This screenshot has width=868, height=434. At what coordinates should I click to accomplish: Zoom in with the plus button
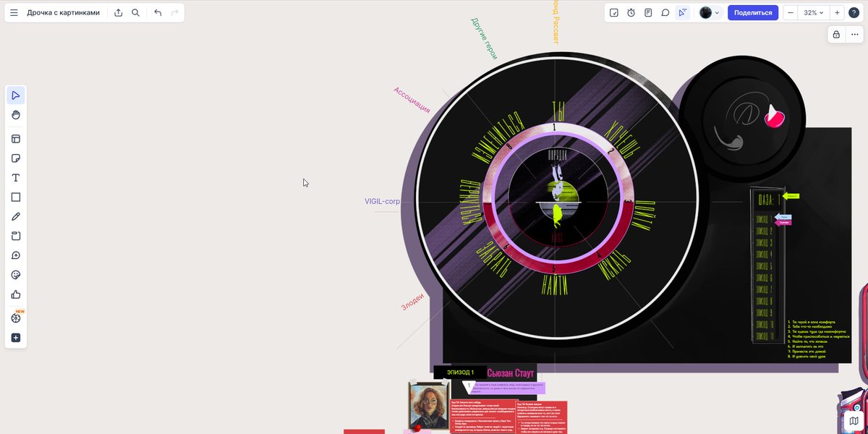click(837, 13)
